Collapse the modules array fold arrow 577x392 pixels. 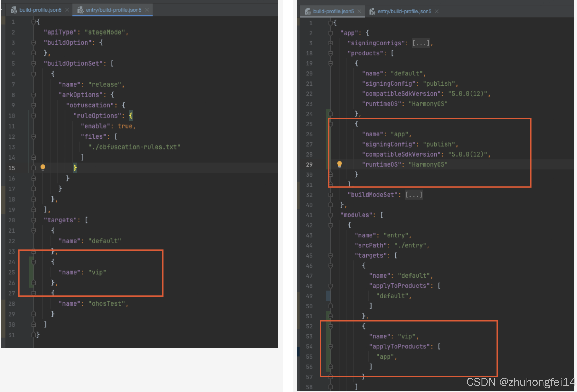click(331, 215)
